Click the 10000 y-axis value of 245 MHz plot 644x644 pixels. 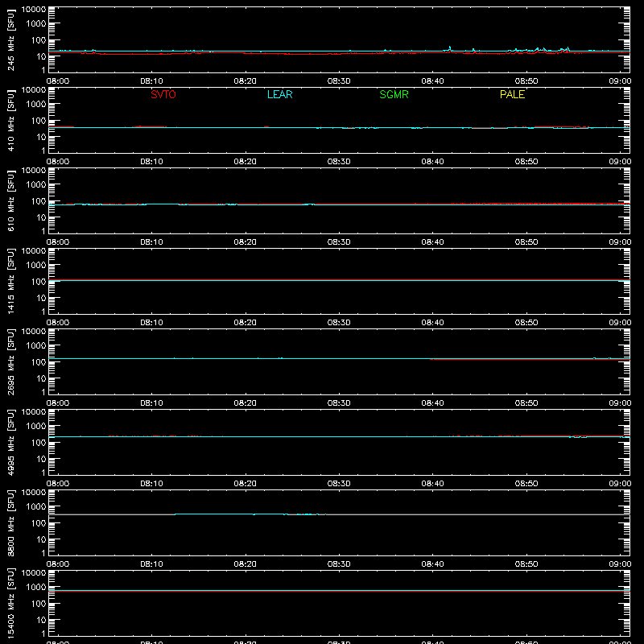(34, 10)
